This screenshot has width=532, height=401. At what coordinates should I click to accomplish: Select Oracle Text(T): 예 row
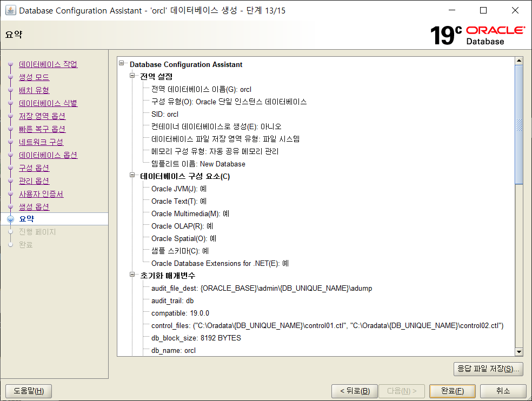[179, 201]
